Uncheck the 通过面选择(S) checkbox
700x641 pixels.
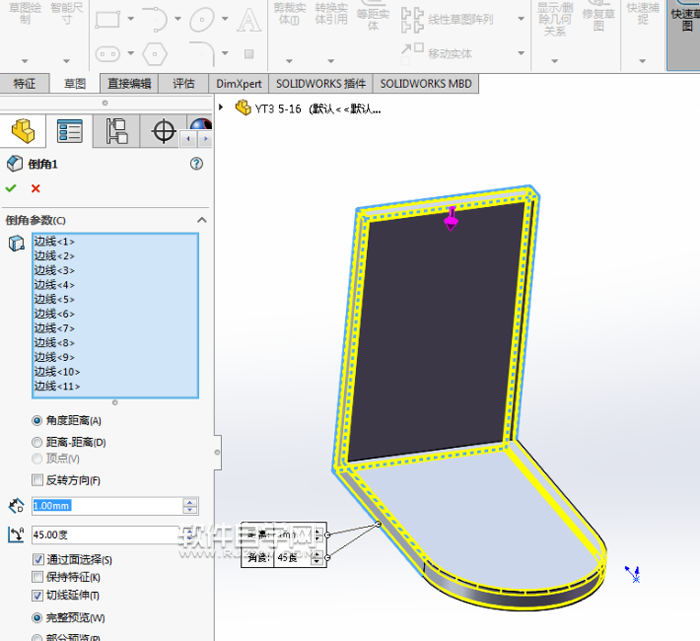[x=38, y=559]
